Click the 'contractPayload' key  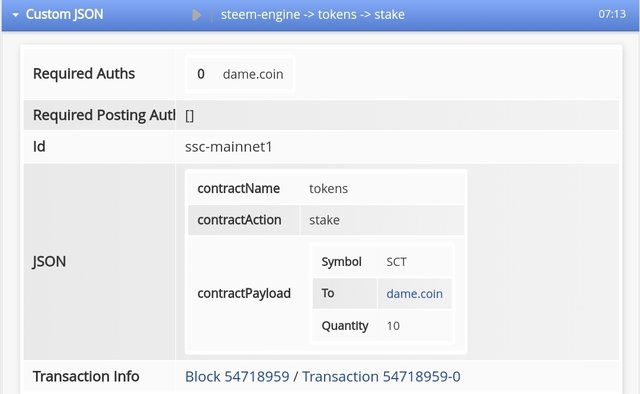244,294
